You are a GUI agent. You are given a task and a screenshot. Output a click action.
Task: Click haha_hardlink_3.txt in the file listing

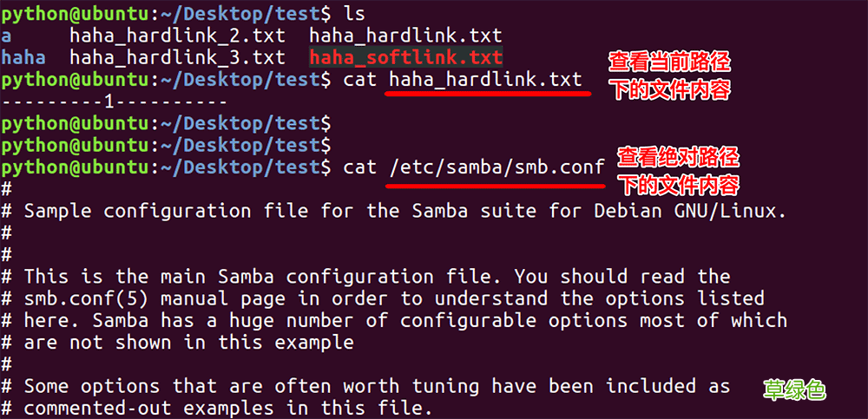tap(177, 58)
